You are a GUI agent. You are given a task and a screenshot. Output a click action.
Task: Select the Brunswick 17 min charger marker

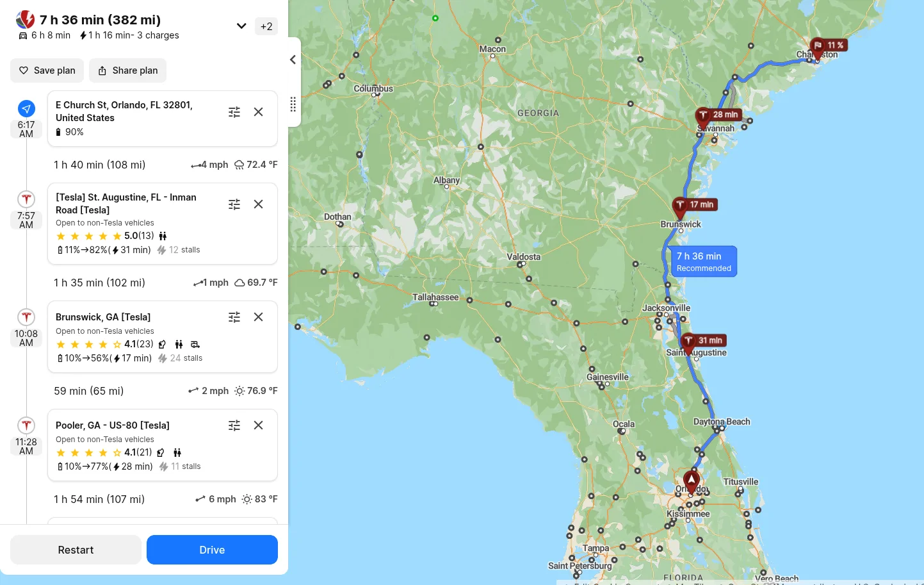[695, 205]
